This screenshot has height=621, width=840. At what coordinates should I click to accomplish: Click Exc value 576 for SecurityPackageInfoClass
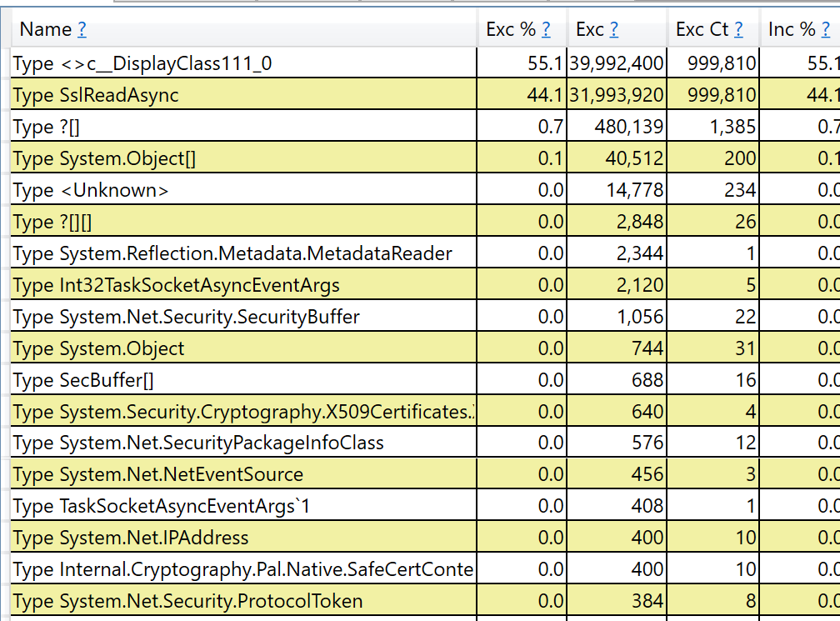click(647, 443)
